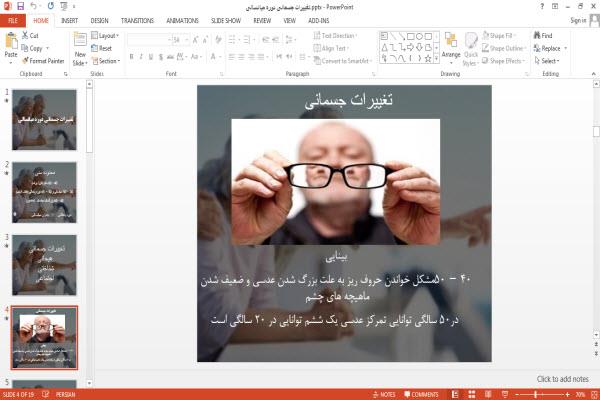Click the Undo arrow icon

click(x=34, y=6)
